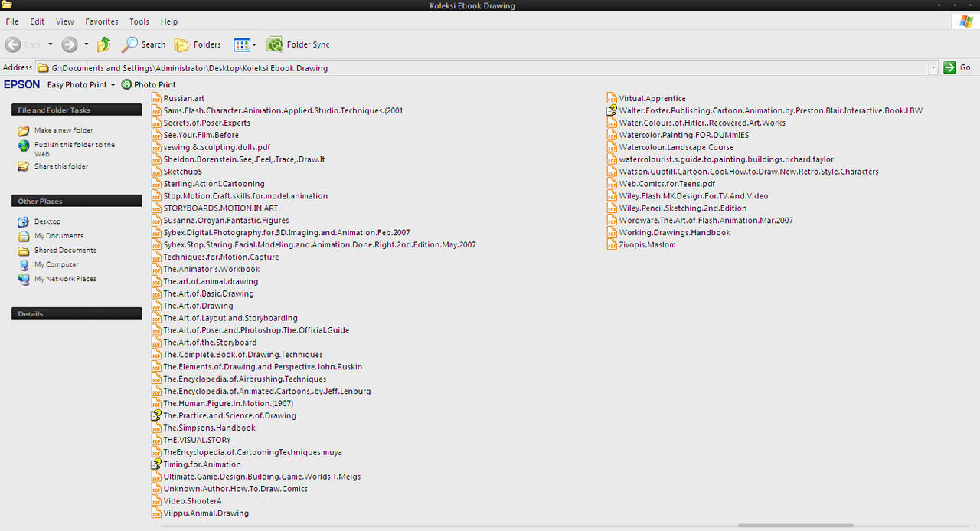Open the Tools menu
The image size is (980, 531).
[139, 21]
